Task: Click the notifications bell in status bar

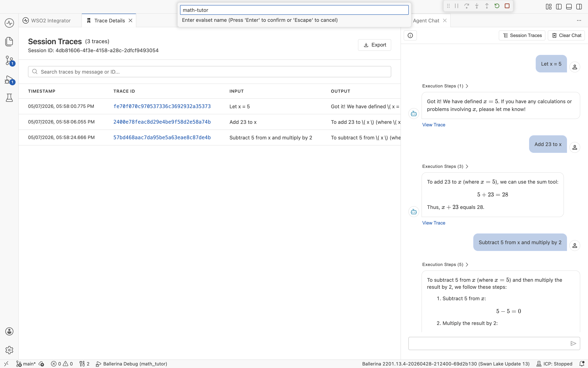Action: (582, 364)
